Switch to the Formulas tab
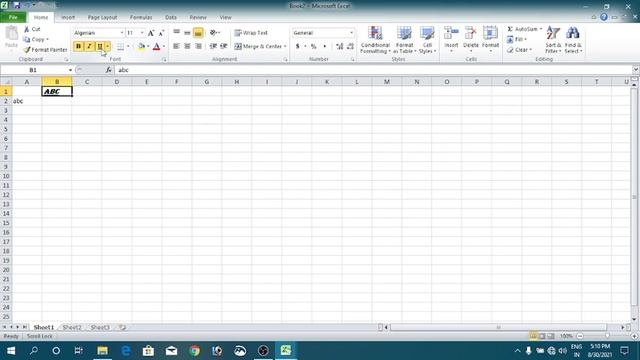Screen dimensions: 640x360 pos(141,18)
